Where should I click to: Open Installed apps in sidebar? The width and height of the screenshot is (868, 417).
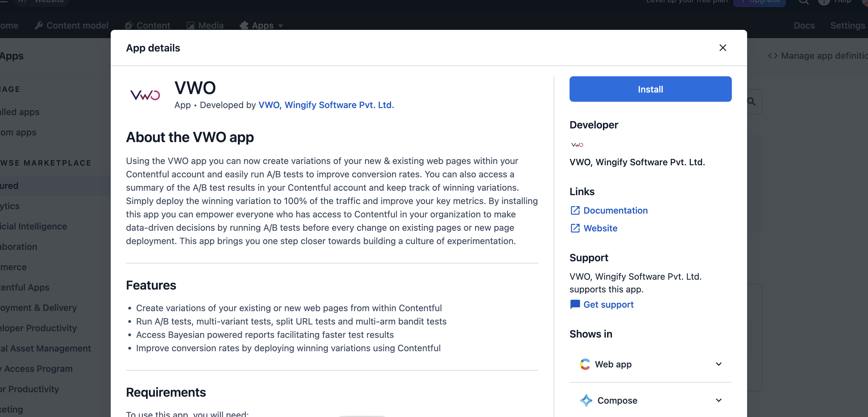19,112
